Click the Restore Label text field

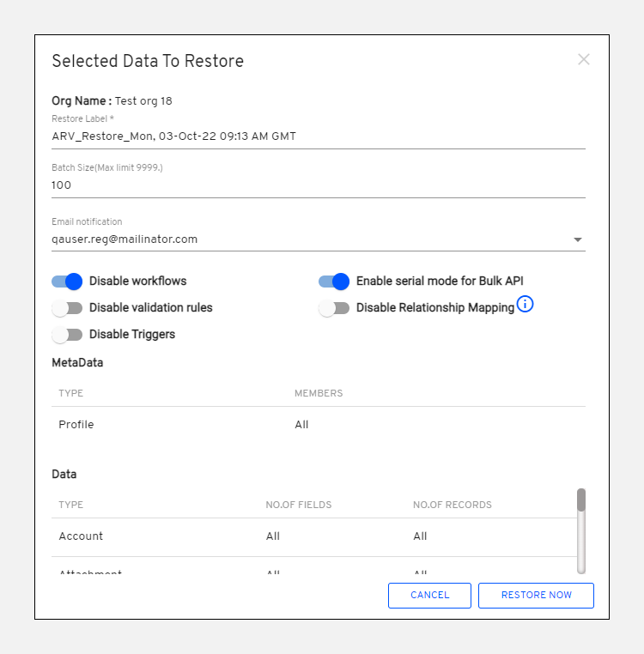[x=318, y=136]
